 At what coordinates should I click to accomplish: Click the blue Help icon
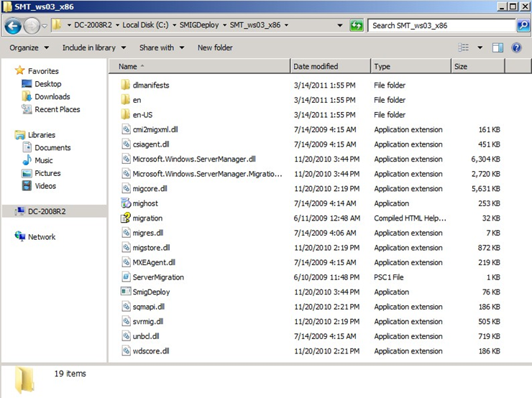[x=516, y=48]
